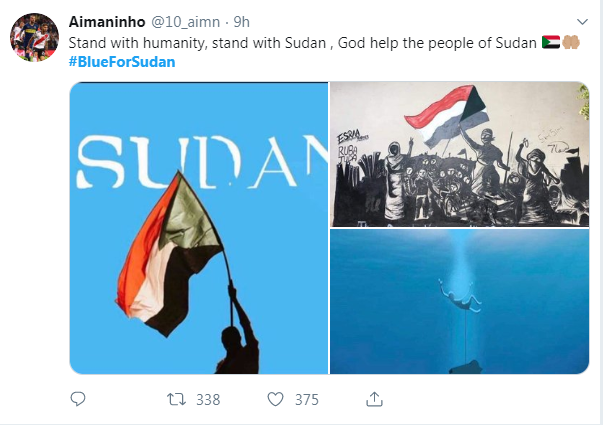Image resolution: width=603 pixels, height=425 pixels.
Task: Retweet the Sudan tweet
Action: (x=175, y=399)
